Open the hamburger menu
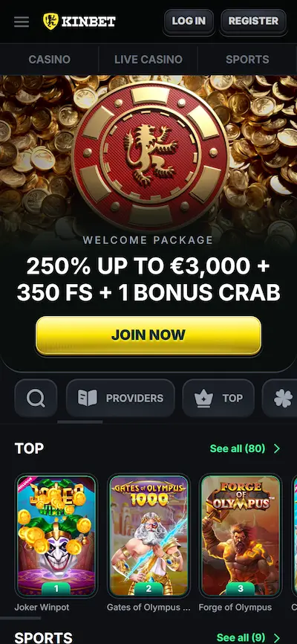The width and height of the screenshot is (297, 644). pyautogui.click(x=22, y=22)
